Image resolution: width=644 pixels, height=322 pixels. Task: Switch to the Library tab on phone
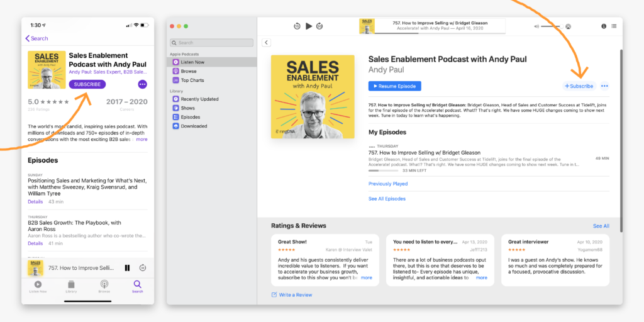(x=71, y=286)
